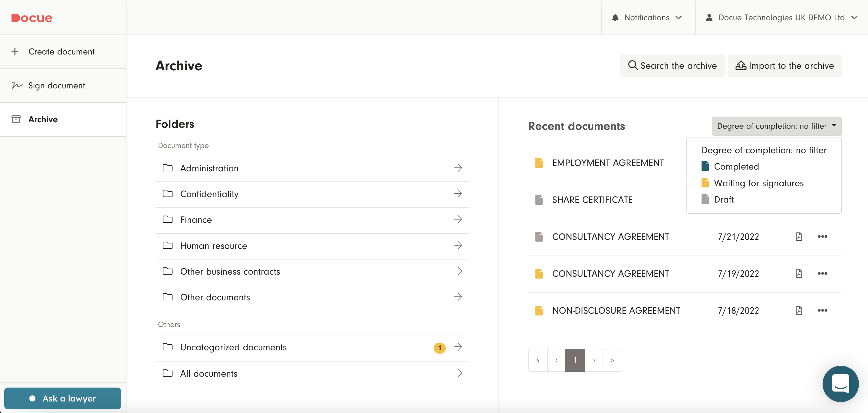Open Search the archive
This screenshot has width=868, height=413.
672,65
